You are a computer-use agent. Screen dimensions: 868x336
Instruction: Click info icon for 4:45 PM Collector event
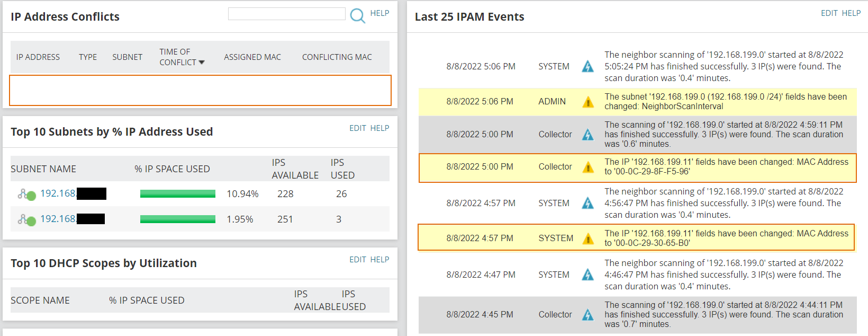tap(588, 315)
